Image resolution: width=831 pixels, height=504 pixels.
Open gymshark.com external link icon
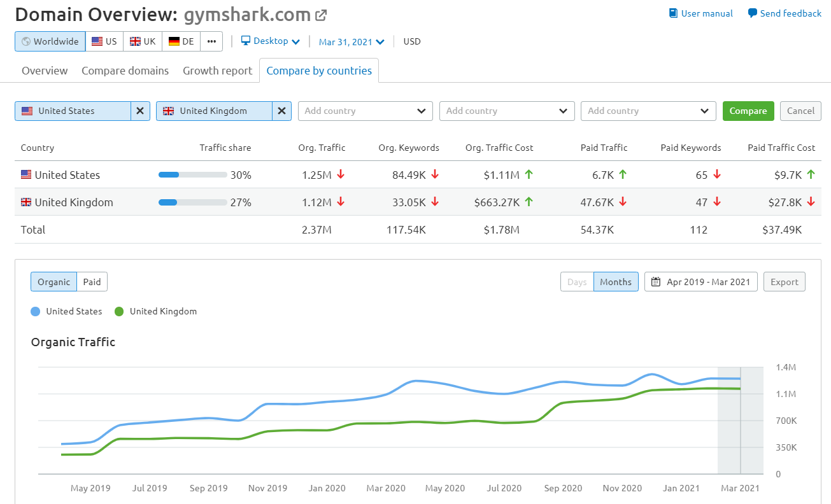(321, 15)
